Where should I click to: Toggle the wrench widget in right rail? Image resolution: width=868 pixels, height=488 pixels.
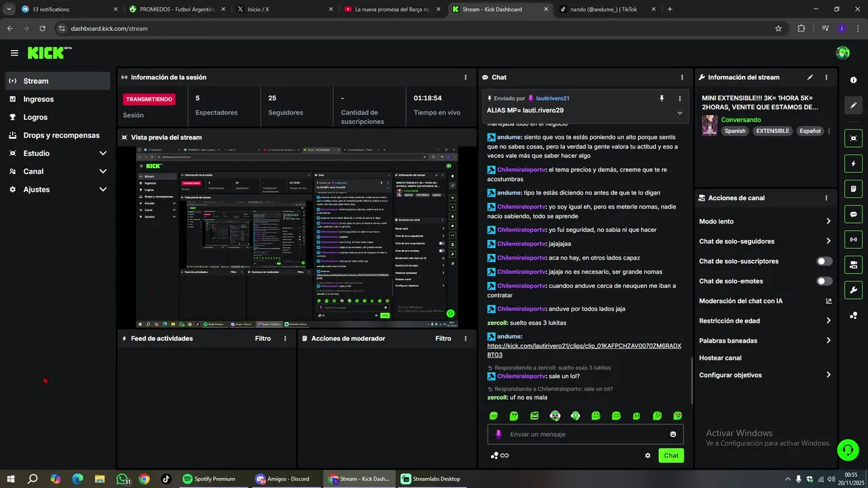click(x=853, y=290)
